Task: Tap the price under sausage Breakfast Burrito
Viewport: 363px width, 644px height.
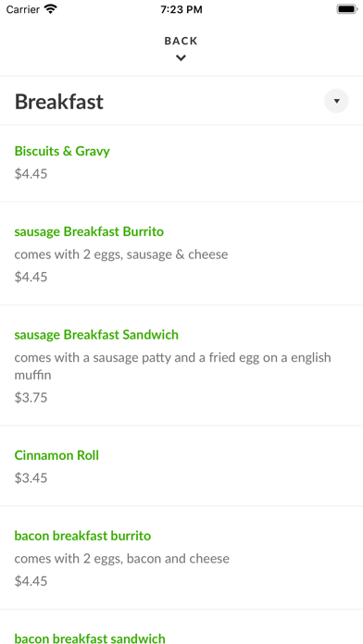Action: point(31,277)
